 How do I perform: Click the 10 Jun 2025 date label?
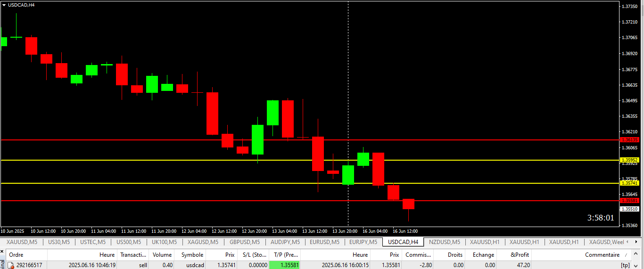[x=13, y=231]
